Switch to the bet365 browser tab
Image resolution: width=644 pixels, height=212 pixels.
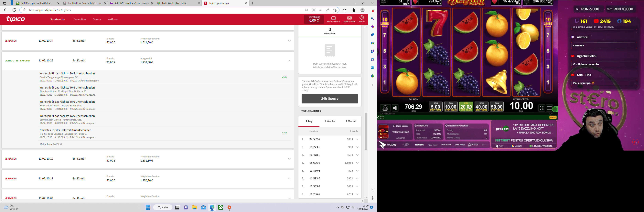[38, 3]
